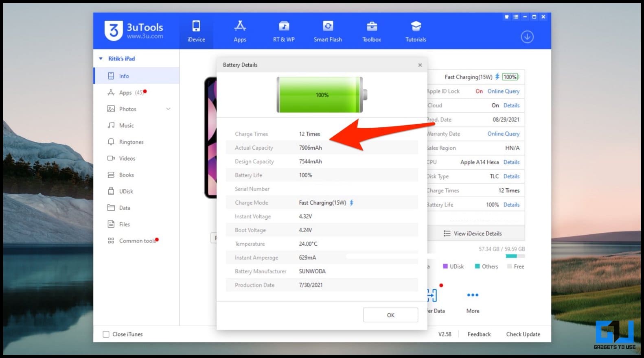Click the title bar list menu icon

[x=516, y=17]
